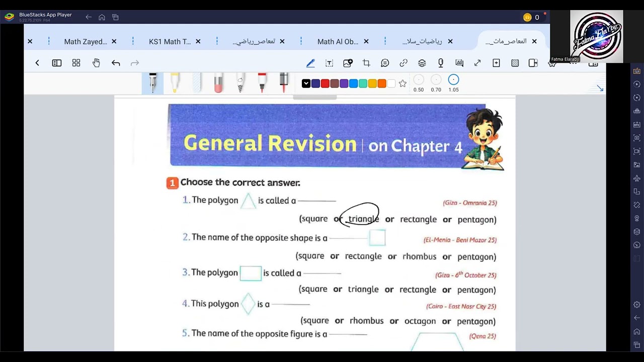644x362 pixels.
Task: Select the active المعاصر ماث tab
Action: 506,41
